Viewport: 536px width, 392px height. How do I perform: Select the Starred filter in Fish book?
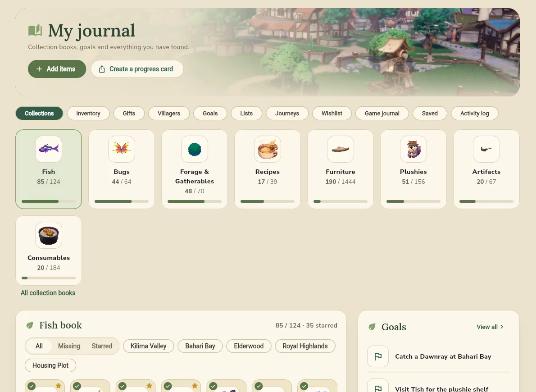pyautogui.click(x=102, y=346)
